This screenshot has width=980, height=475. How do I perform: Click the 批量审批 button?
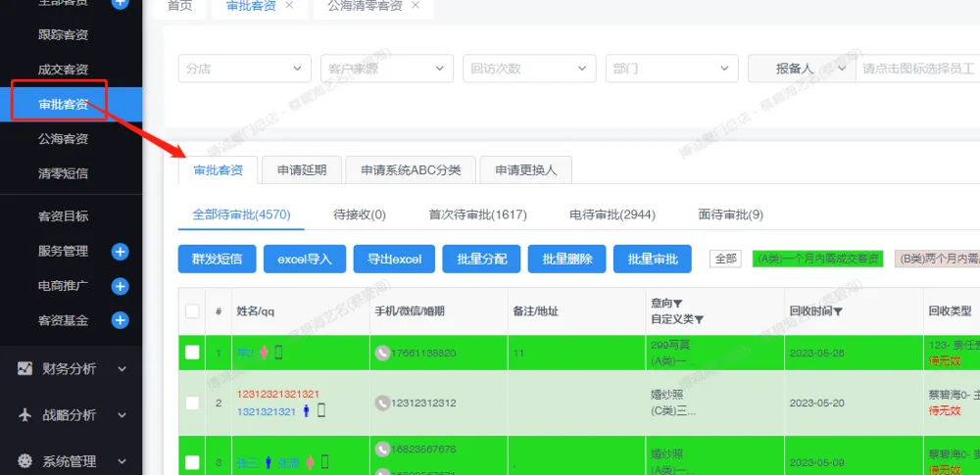tap(652, 259)
